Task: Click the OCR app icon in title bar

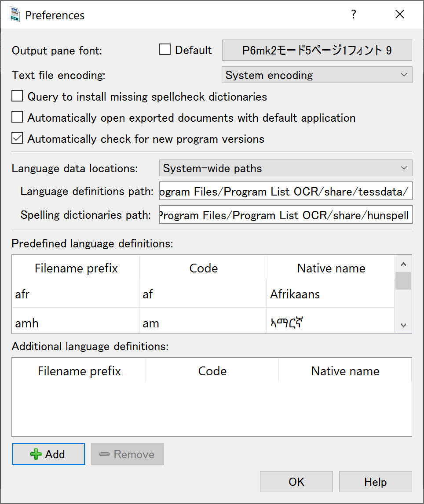Action: 15,15
